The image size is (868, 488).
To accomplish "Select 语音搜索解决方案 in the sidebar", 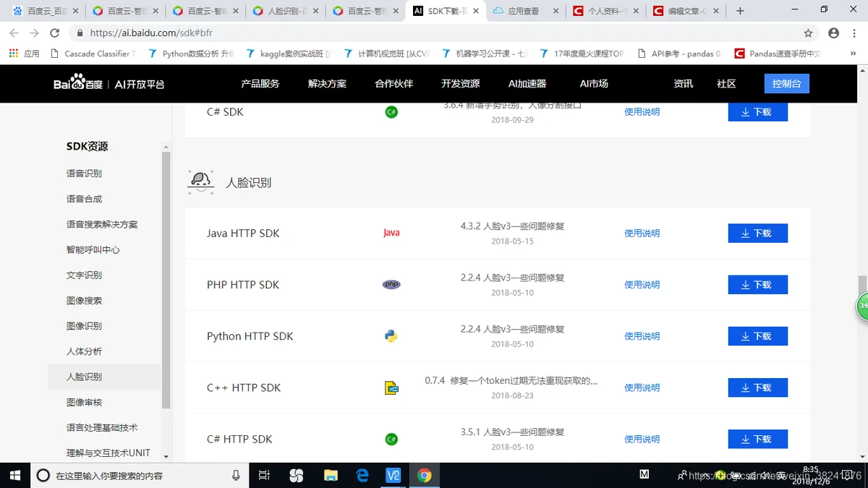I will pyautogui.click(x=102, y=224).
